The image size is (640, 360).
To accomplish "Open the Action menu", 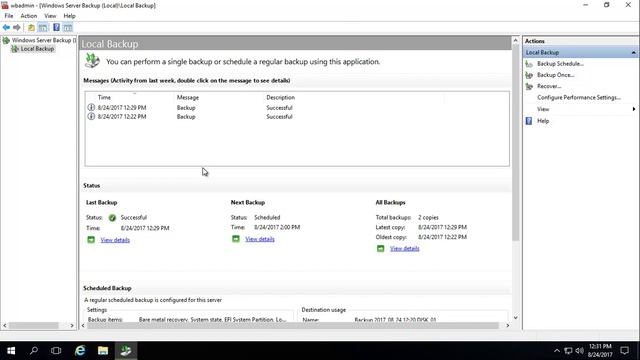I will 29,16.
